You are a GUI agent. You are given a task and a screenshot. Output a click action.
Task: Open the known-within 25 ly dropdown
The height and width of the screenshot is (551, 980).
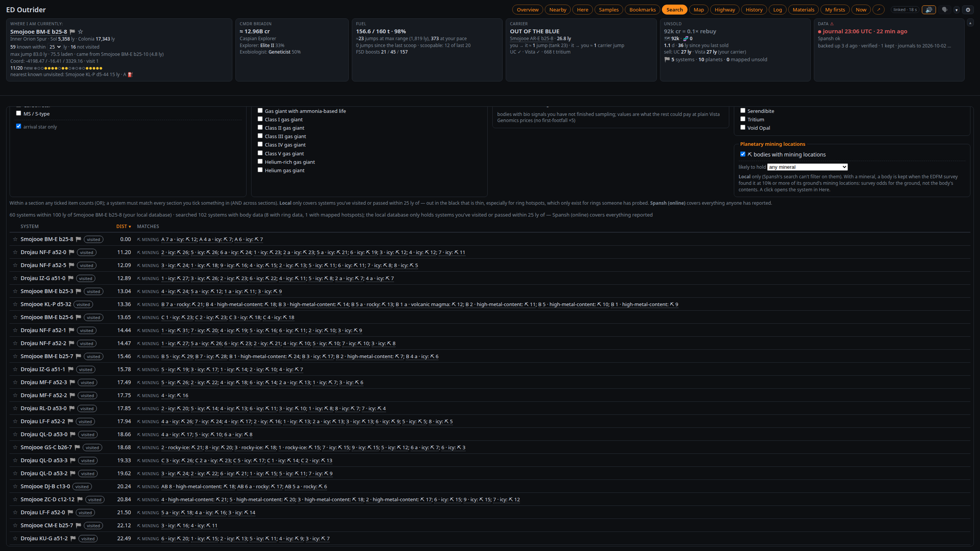click(55, 47)
